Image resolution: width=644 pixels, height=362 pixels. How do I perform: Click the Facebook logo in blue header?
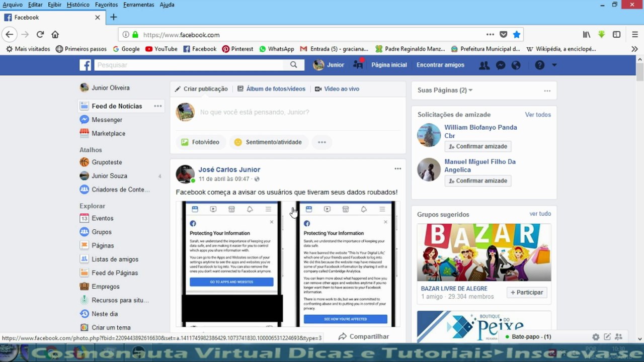(86, 65)
